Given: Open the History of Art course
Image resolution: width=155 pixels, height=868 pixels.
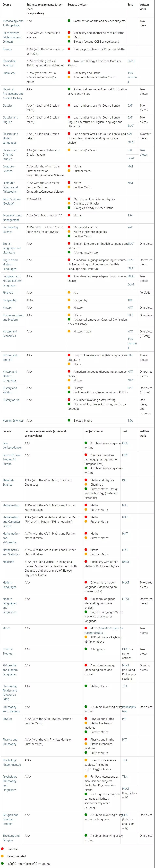Looking at the screenshot, I should click(11, 400).
